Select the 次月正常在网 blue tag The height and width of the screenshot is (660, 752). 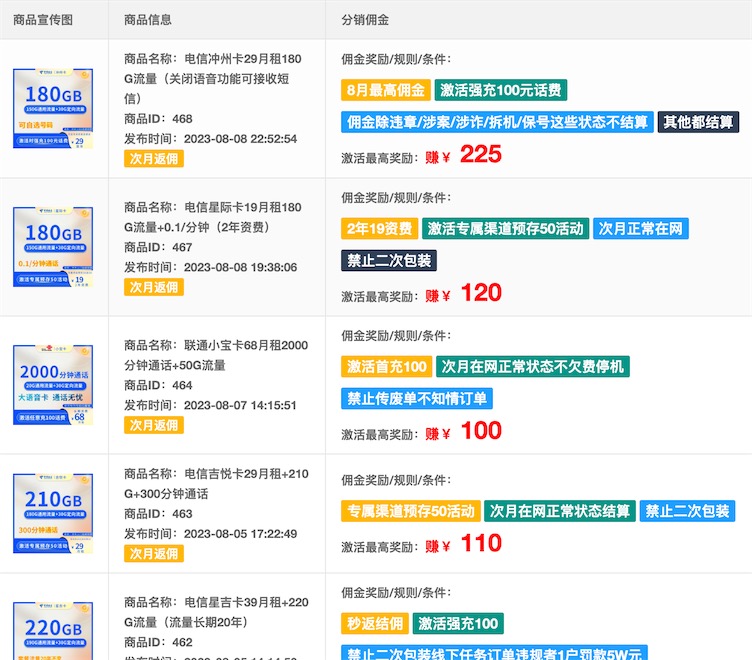(x=640, y=229)
